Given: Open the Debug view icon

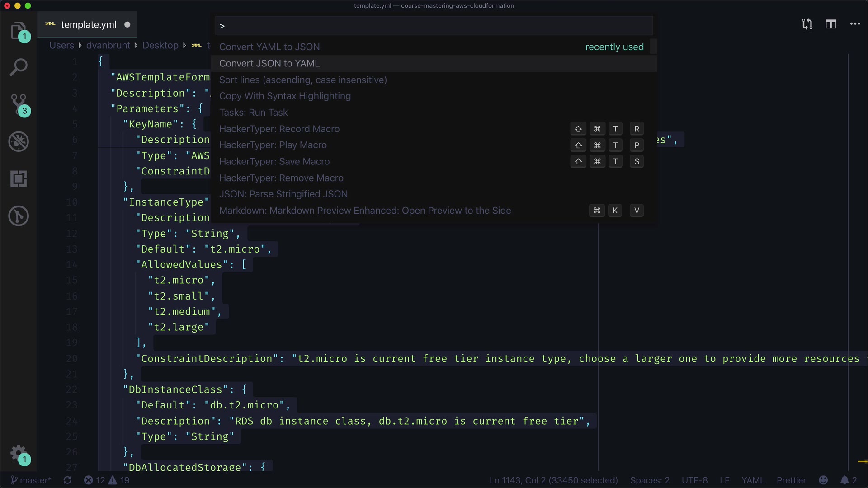Looking at the screenshot, I should click(19, 142).
